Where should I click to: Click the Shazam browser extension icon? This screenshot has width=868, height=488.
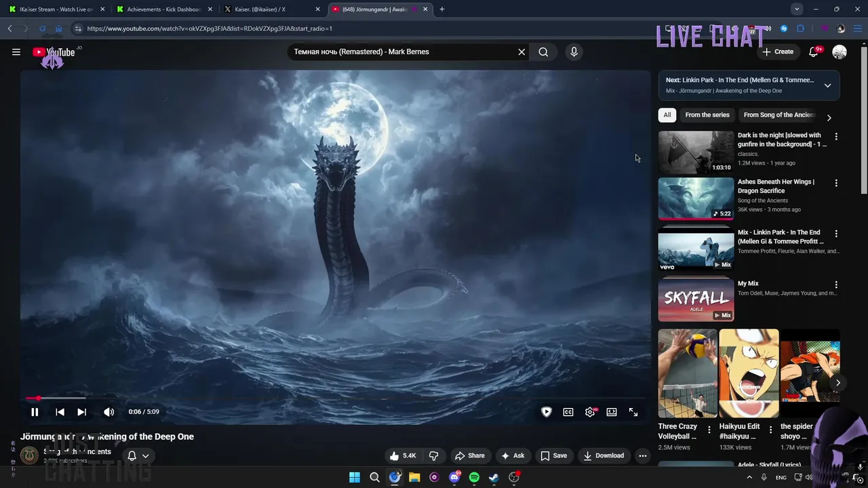(784, 28)
